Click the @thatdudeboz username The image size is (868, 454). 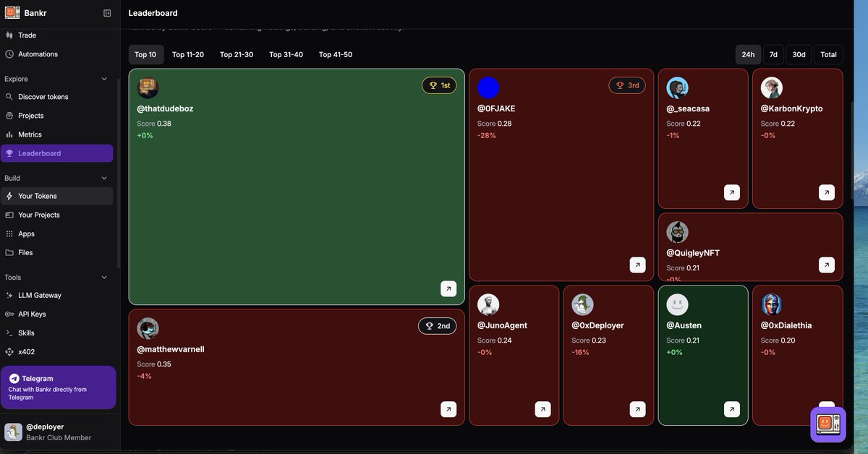[165, 108]
